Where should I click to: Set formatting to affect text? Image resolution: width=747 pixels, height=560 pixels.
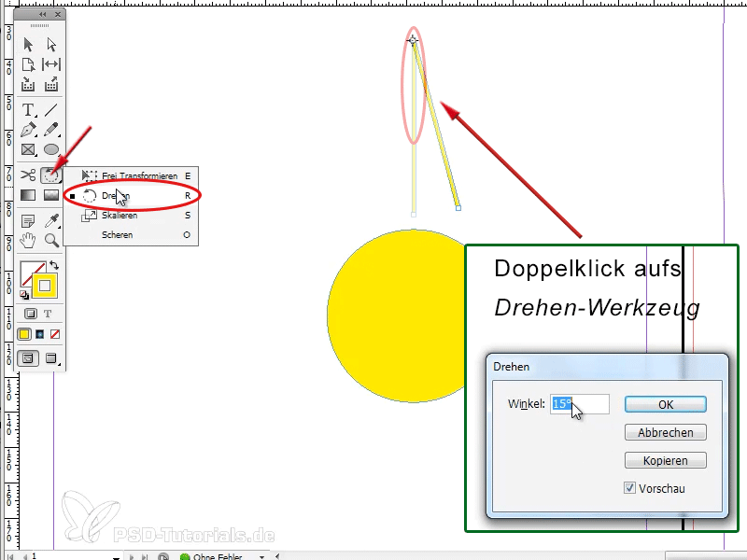(48, 314)
